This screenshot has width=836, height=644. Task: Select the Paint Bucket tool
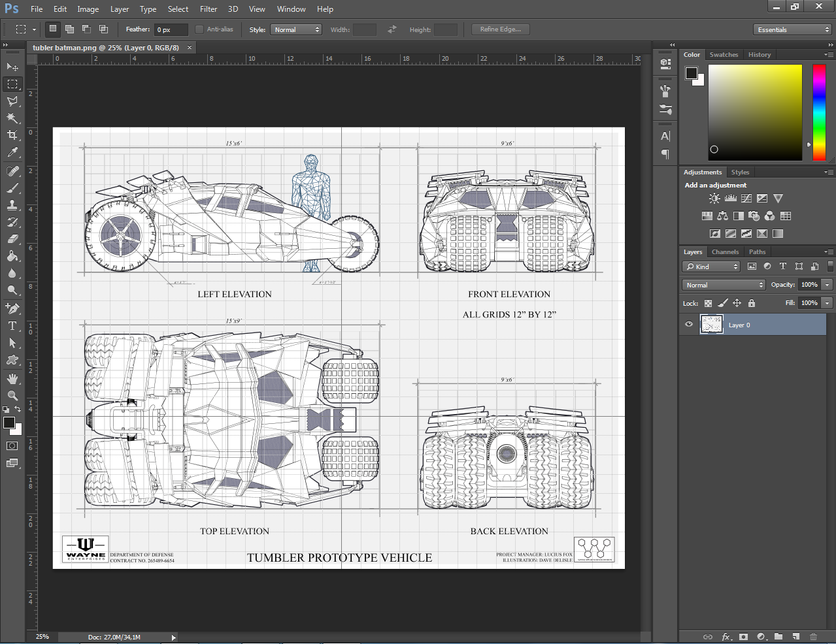tap(12, 255)
